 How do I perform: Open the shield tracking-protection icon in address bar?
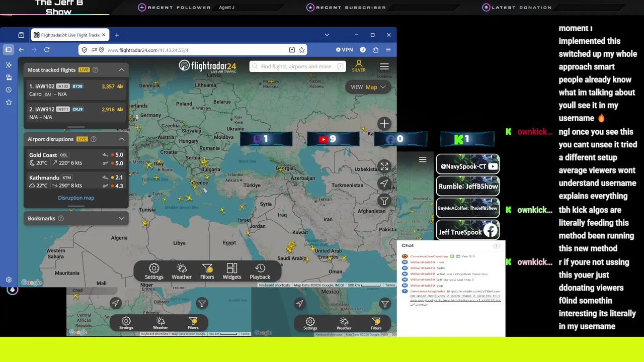tap(84, 50)
